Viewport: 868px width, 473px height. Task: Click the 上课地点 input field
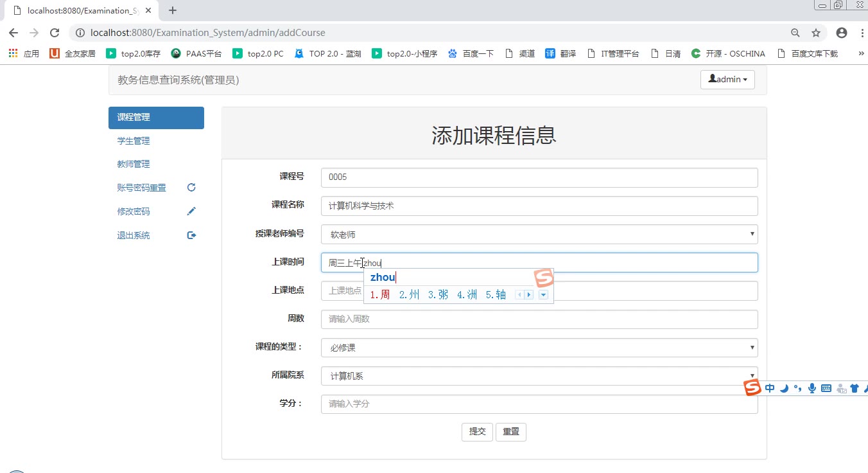539,290
